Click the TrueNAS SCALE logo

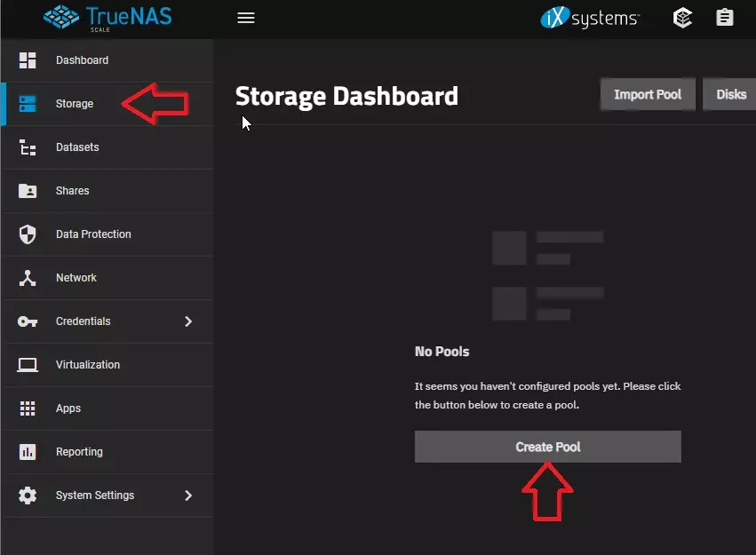(x=105, y=18)
